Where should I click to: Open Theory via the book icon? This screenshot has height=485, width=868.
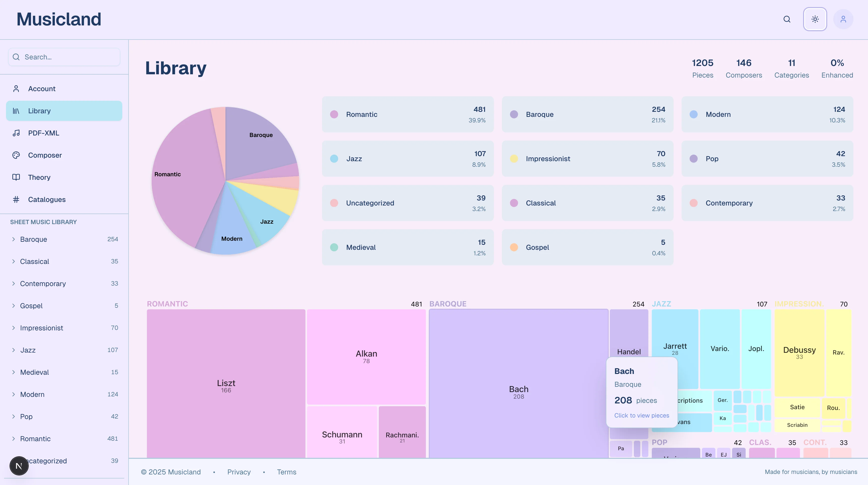point(16,177)
